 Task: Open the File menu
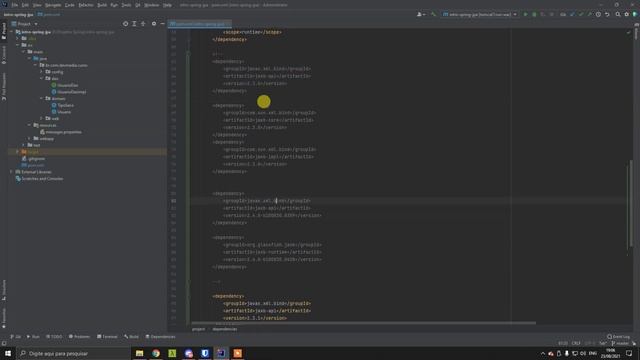[x=15, y=5]
